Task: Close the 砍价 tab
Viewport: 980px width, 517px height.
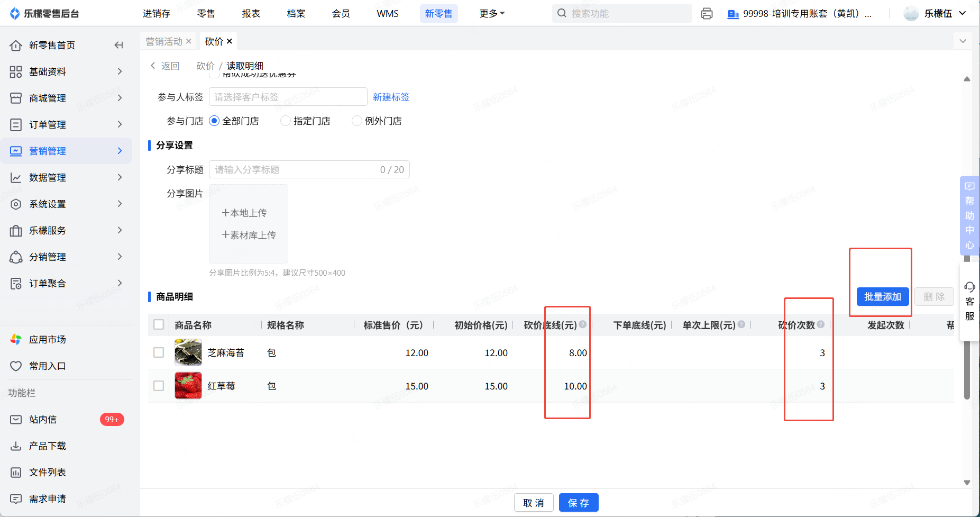Action: coord(230,41)
